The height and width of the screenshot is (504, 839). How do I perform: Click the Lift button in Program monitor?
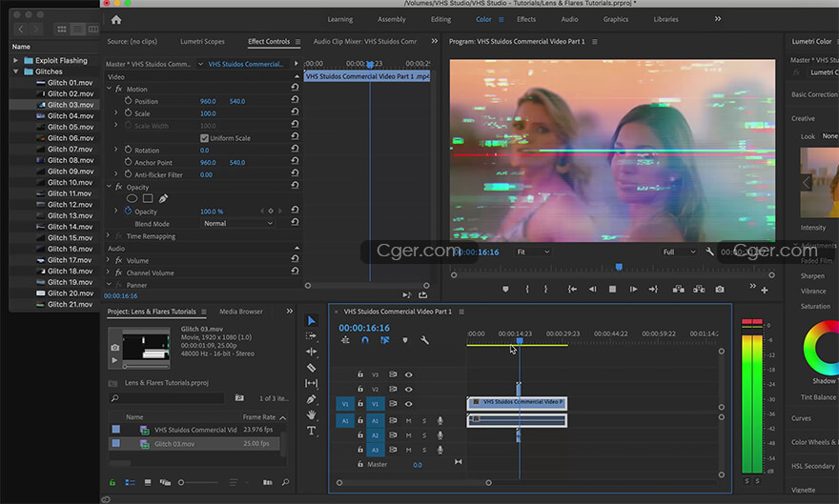click(679, 289)
